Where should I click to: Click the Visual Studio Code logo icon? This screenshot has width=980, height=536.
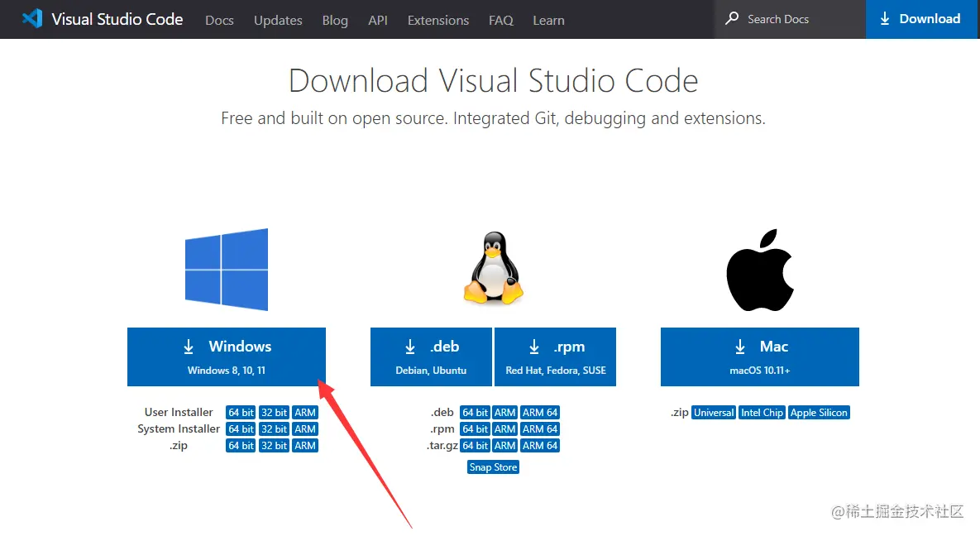(32, 19)
